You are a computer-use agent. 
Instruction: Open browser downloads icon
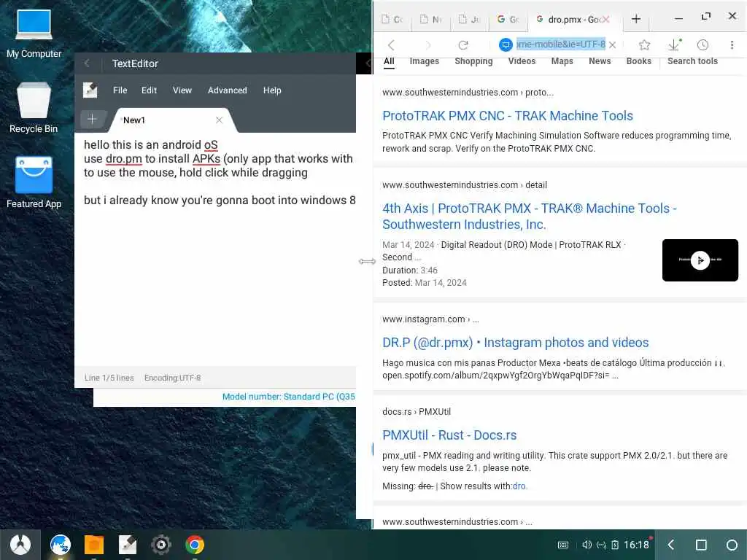click(674, 44)
